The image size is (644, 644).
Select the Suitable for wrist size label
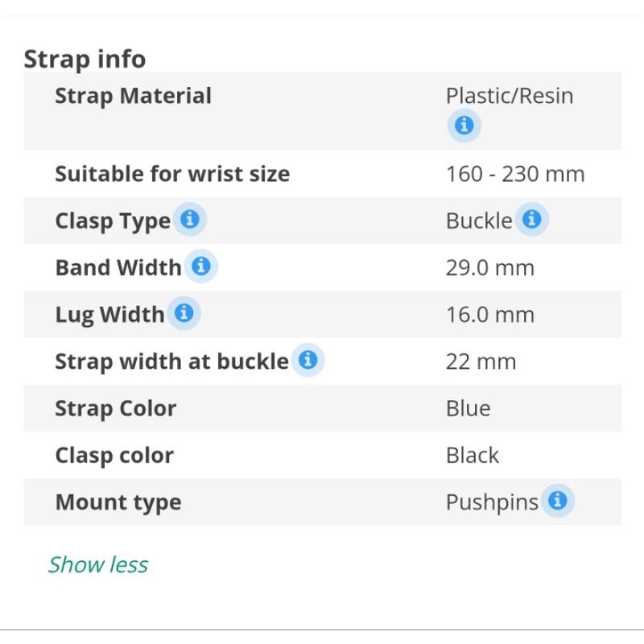(x=172, y=174)
